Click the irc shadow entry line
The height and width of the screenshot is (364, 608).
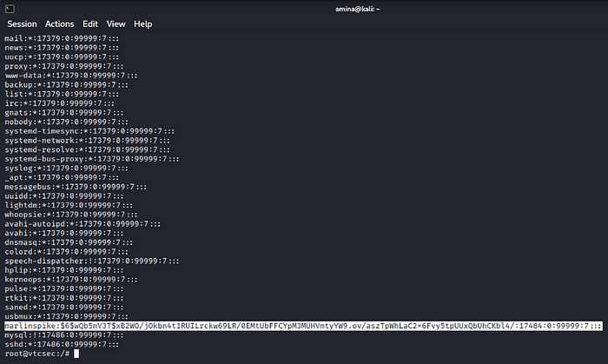pyautogui.click(x=59, y=103)
